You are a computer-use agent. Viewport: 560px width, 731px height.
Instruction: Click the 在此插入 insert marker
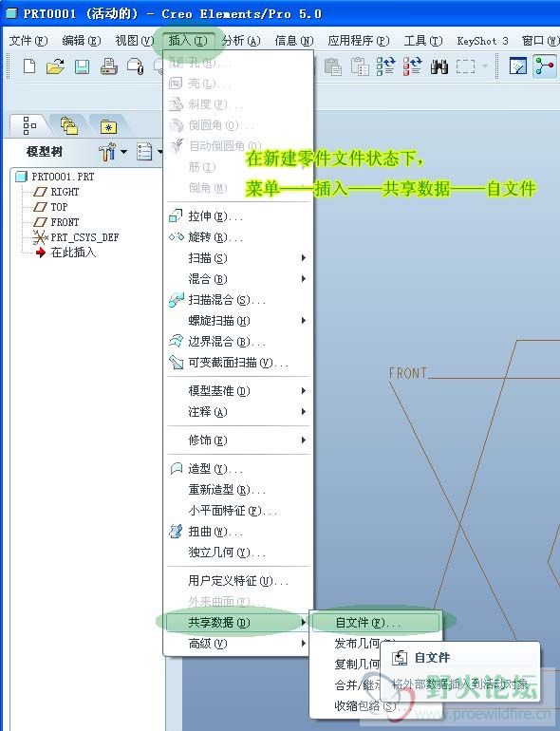tap(65, 253)
